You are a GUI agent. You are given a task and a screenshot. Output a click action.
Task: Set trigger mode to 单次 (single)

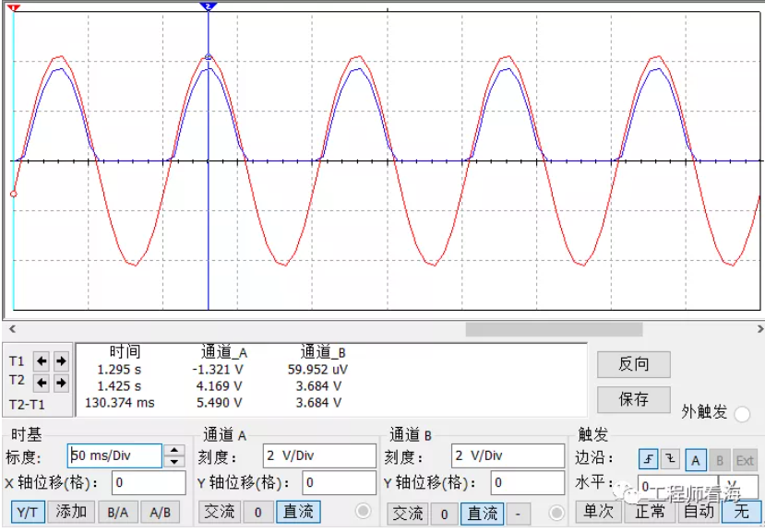pos(598,512)
